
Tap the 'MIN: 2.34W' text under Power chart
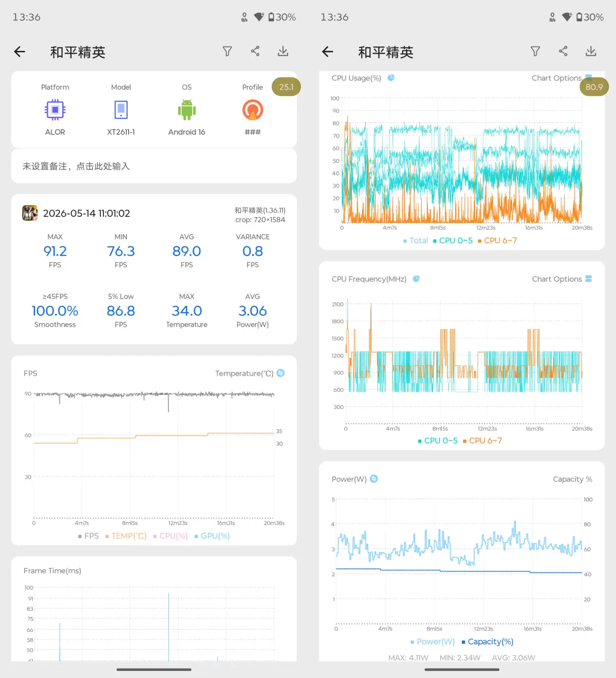460,658
